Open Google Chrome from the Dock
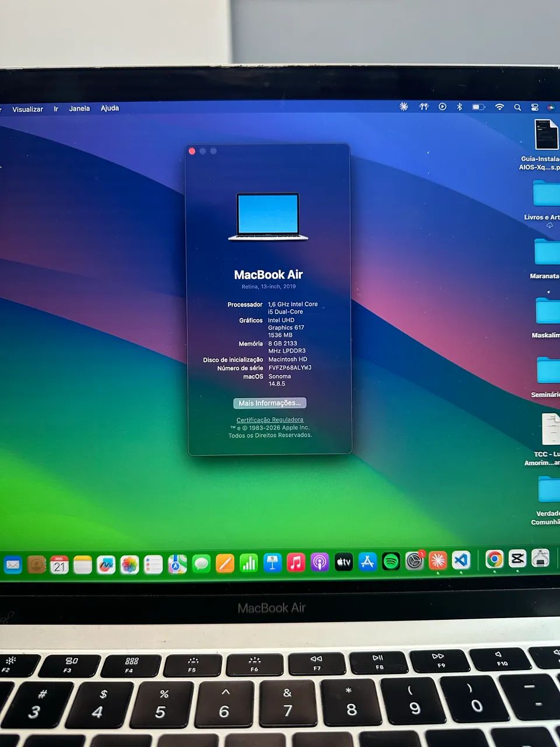 494,559
